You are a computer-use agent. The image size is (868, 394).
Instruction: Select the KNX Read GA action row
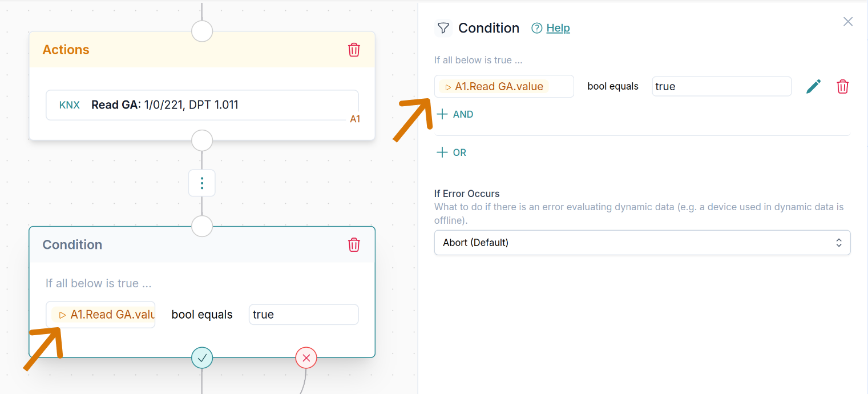click(202, 105)
